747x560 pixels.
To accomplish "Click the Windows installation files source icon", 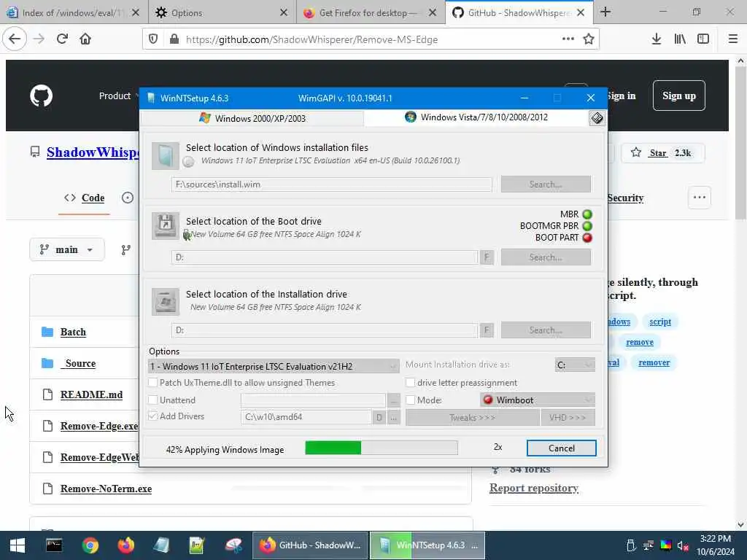I will point(166,156).
